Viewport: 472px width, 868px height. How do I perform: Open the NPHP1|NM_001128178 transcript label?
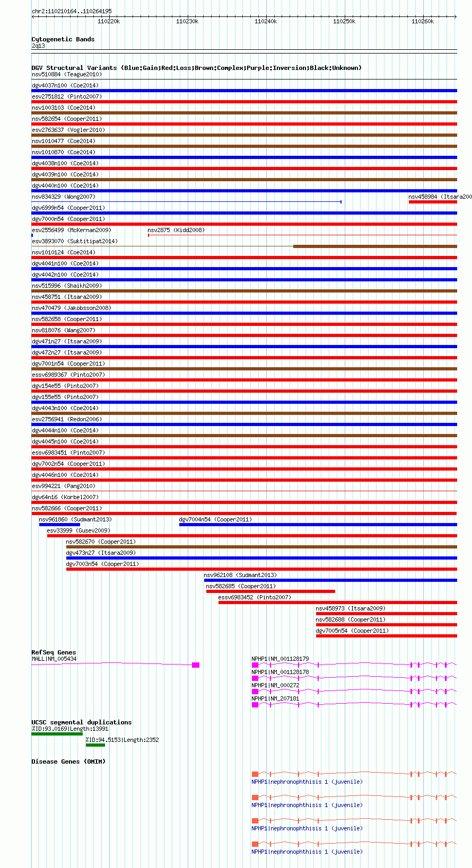280,672
